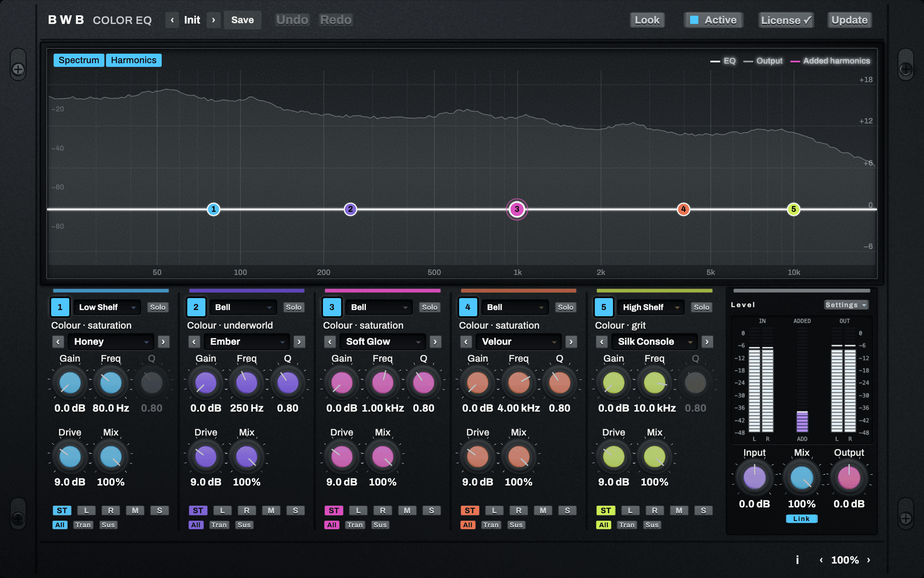Open the License menu item
This screenshot has height=578, width=924.
pyautogui.click(x=786, y=20)
